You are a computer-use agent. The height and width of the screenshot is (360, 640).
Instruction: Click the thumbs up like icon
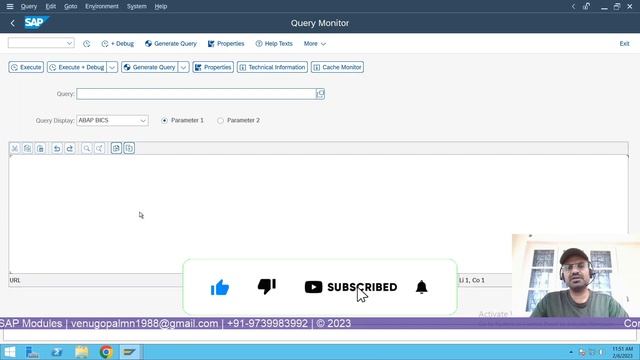tap(220, 287)
